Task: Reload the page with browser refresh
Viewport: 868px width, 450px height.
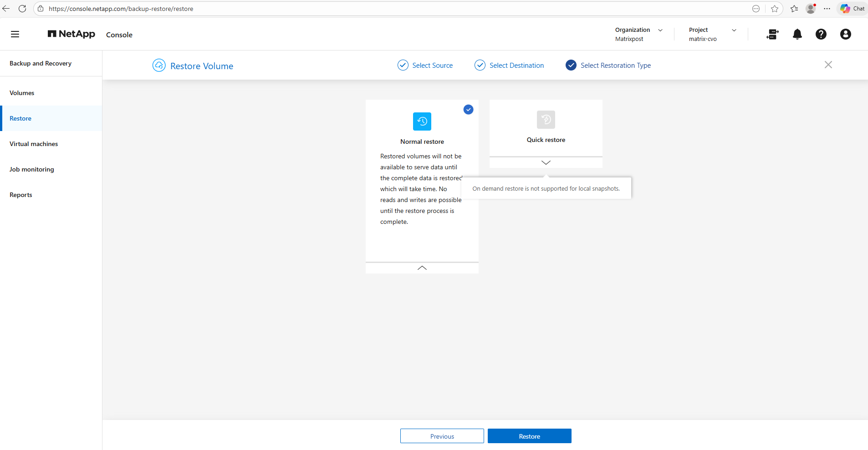Action: click(x=22, y=9)
